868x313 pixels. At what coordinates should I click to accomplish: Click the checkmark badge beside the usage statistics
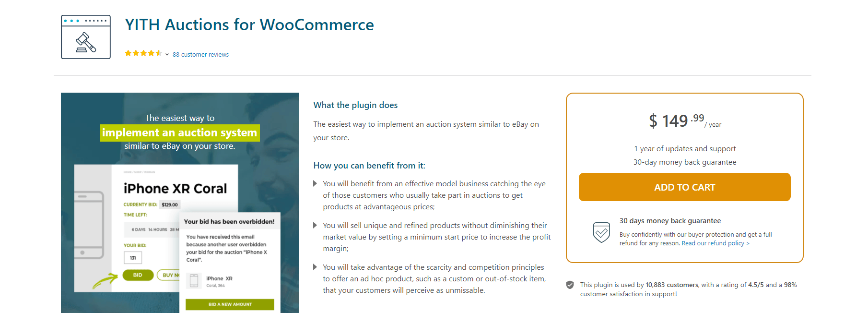click(x=570, y=284)
